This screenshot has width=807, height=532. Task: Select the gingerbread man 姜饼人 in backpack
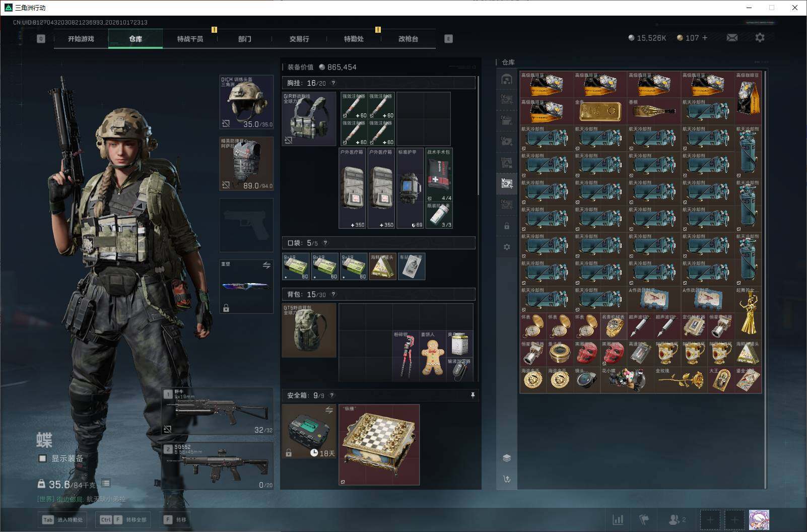pyautogui.click(x=432, y=356)
